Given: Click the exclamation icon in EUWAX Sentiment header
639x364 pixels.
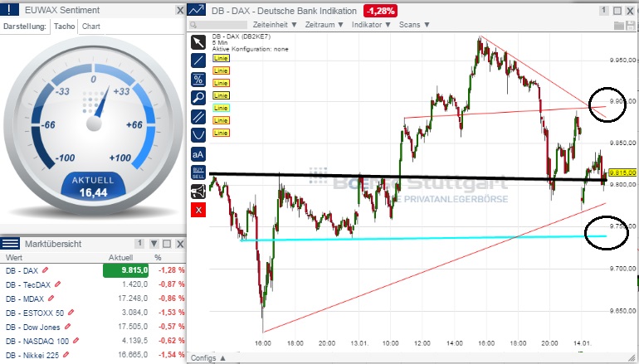Looking at the screenshot, I should pyautogui.click(x=9, y=10).
